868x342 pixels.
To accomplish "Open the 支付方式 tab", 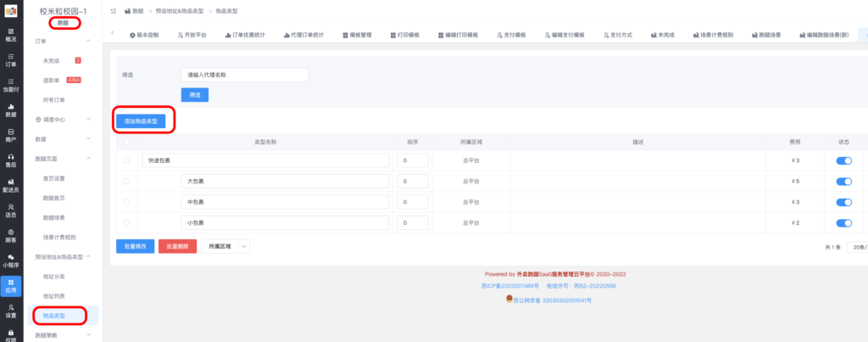I will tap(616, 36).
